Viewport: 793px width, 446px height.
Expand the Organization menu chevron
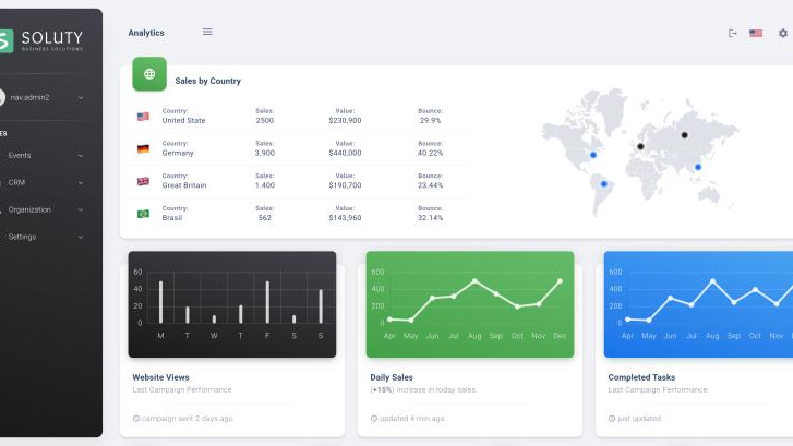point(80,210)
